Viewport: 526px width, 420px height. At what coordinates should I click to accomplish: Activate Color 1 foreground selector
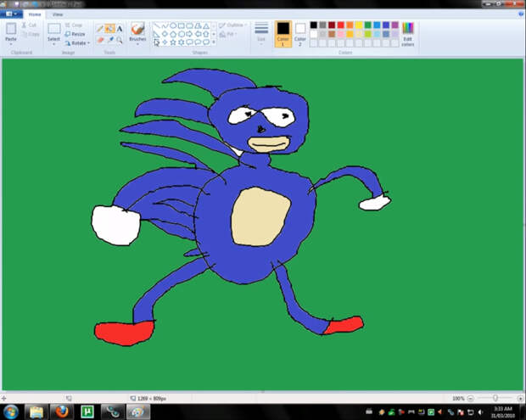[x=283, y=34]
